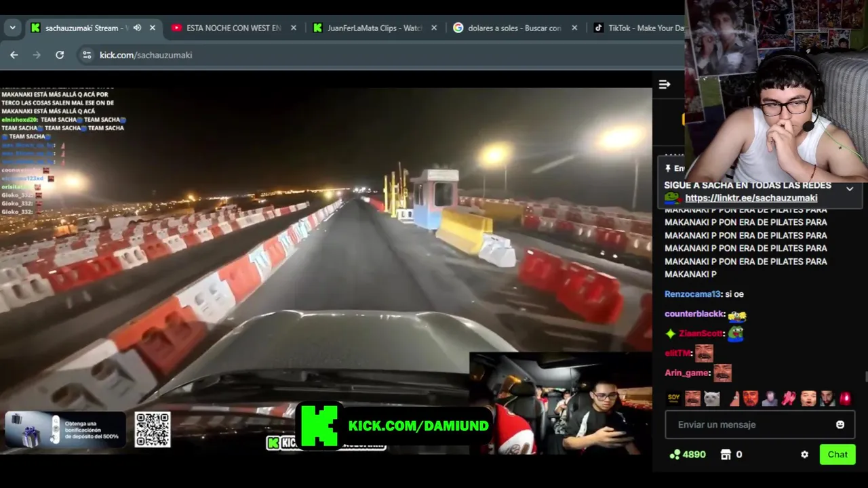The height and width of the screenshot is (488, 868).
Task: Click the in-car passenger camera inset
Action: coord(561,403)
